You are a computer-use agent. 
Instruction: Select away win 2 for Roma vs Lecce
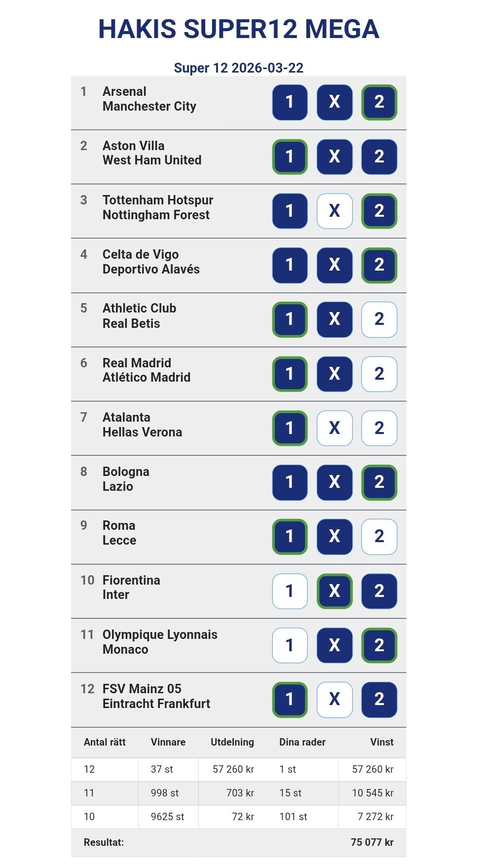pyautogui.click(x=379, y=537)
